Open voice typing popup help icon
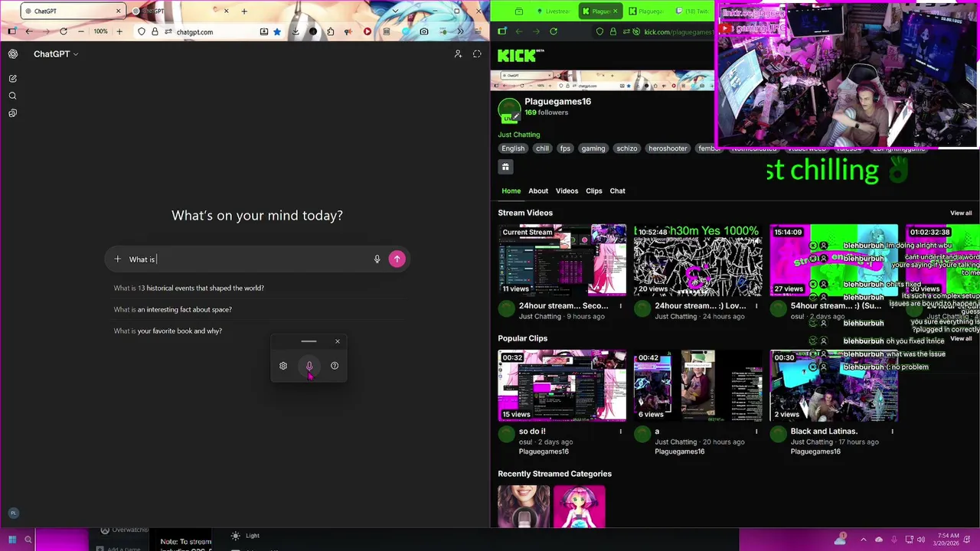The image size is (980, 551). point(335,366)
